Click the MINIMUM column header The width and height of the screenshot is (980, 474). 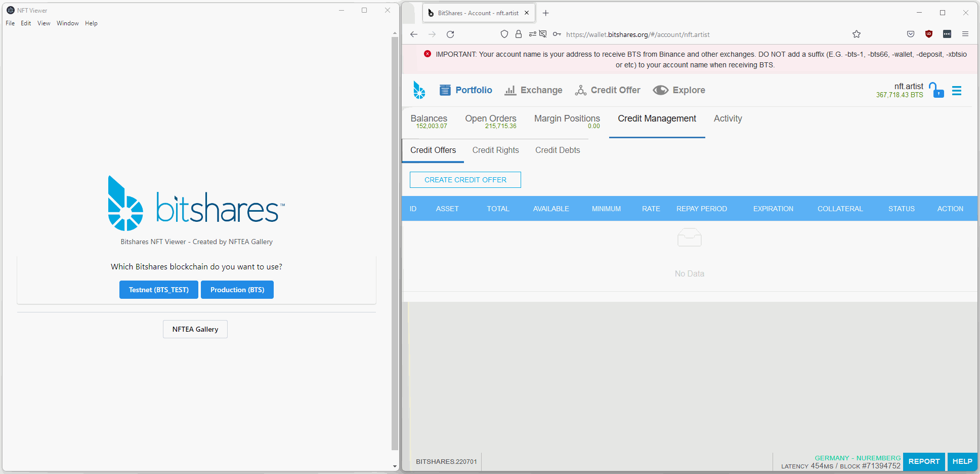[606, 209]
